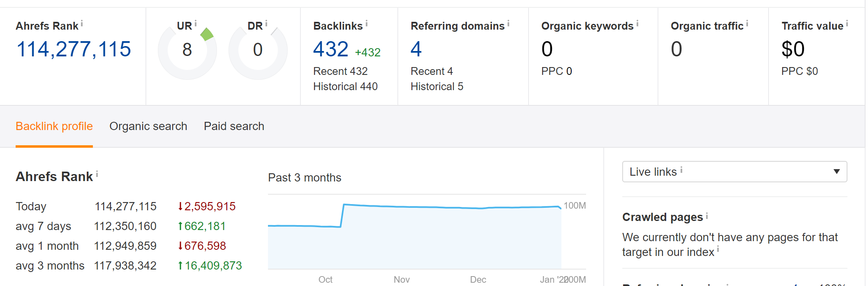This screenshot has width=868, height=286.
Task: Select the Oct axis label on chart
Action: tap(325, 279)
